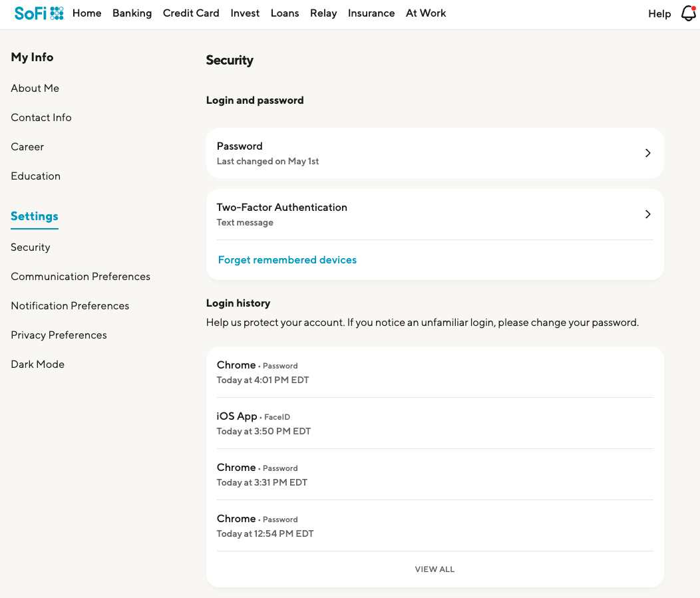Open the Loans menu item
700x598 pixels.
pos(285,13)
